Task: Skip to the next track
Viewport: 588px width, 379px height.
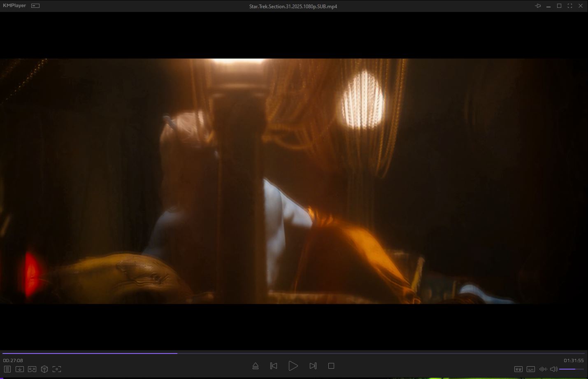Action: coord(313,366)
